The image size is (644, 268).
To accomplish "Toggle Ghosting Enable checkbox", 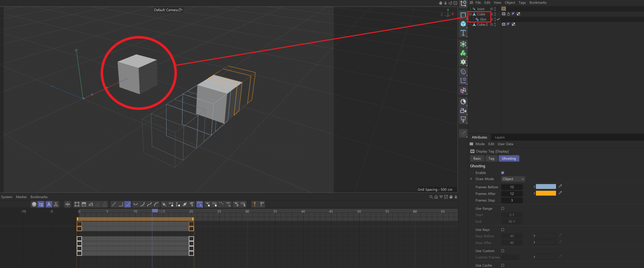I will (503, 173).
